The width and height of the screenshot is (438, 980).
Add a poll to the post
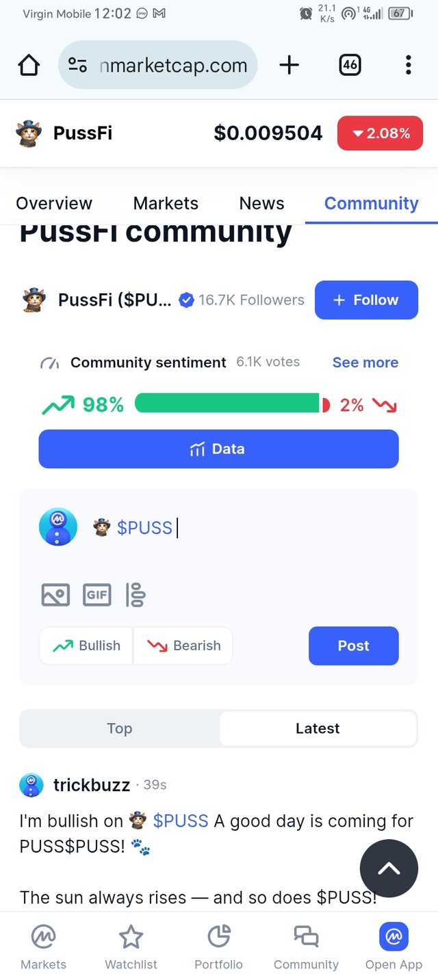136,595
